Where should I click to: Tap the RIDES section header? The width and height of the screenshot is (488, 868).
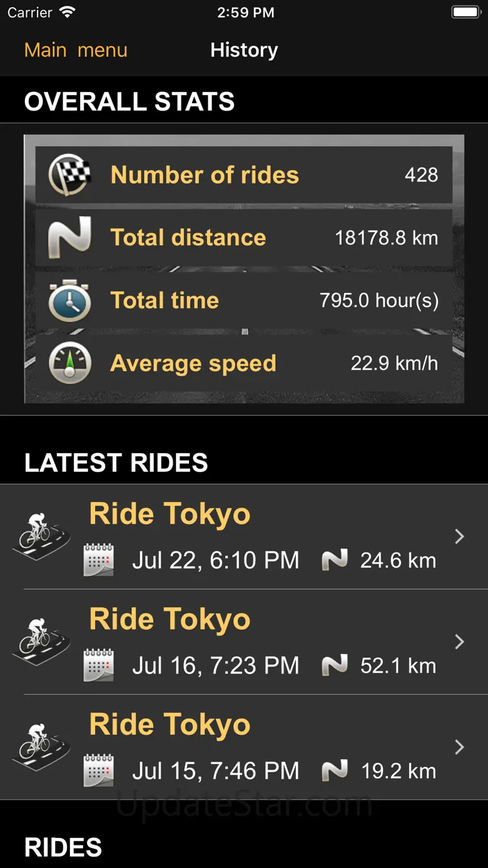click(x=63, y=847)
